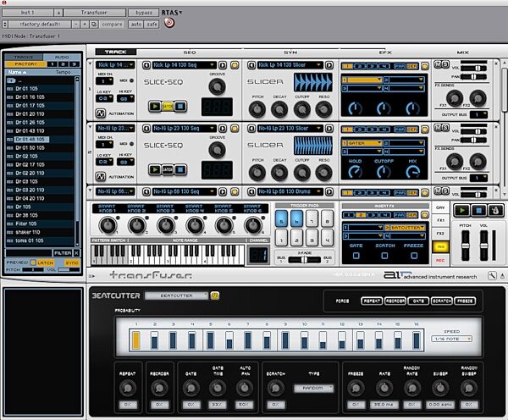Image resolution: width=508 pixels, height=420 pixels.
Task: Click the slicer waveform display on track 1
Action: [313, 82]
